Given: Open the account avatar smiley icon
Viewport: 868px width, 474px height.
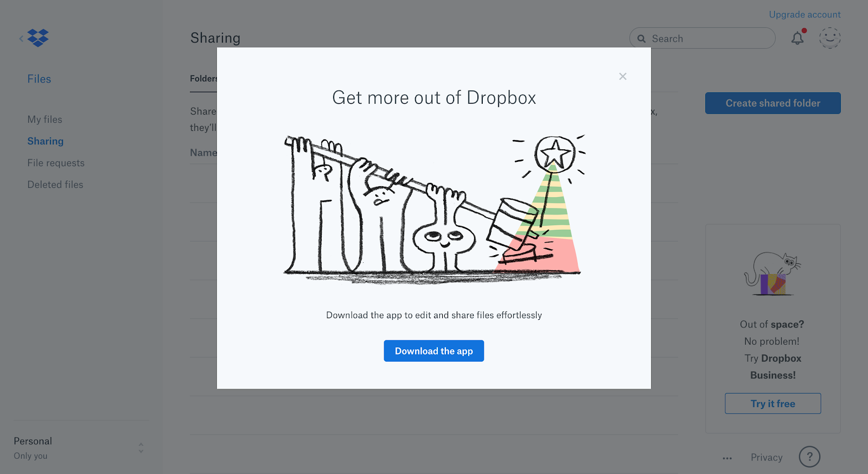Looking at the screenshot, I should 829,38.
